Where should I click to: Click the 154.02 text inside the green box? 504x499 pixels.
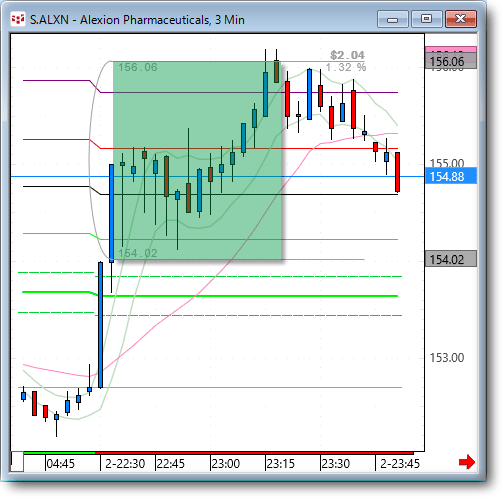(138, 253)
